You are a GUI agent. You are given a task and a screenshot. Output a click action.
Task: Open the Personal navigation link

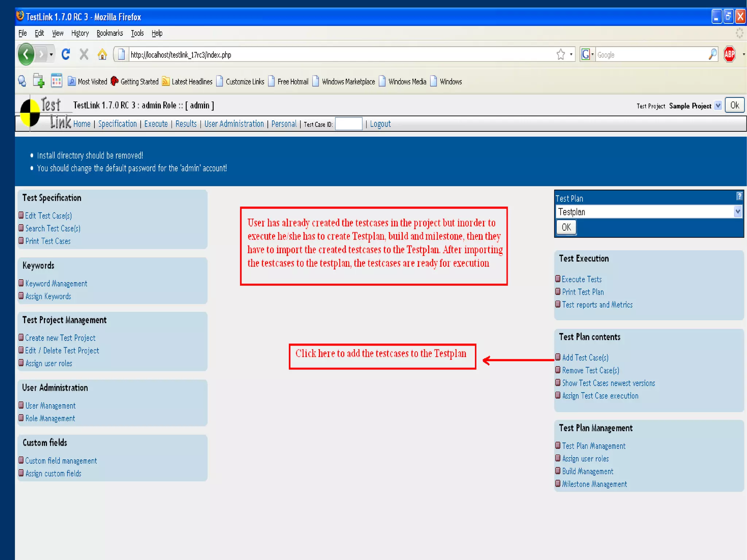(284, 124)
